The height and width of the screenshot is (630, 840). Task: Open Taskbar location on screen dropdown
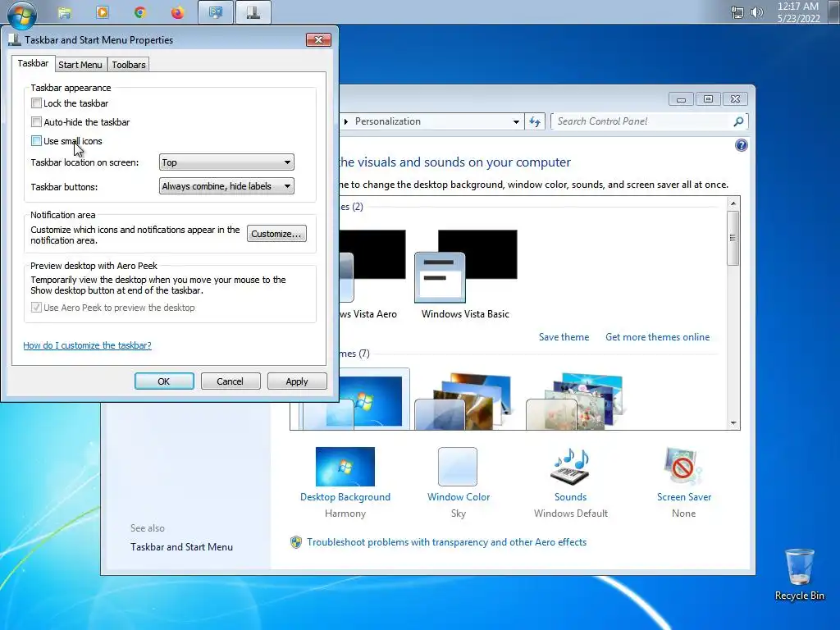(226, 162)
